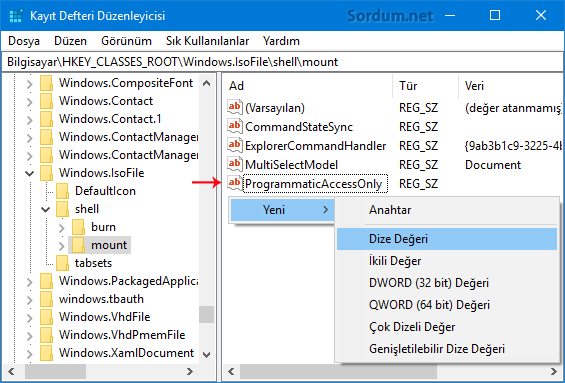The image size is (565, 383).
Task: Collapse the shell key
Action: point(46,210)
